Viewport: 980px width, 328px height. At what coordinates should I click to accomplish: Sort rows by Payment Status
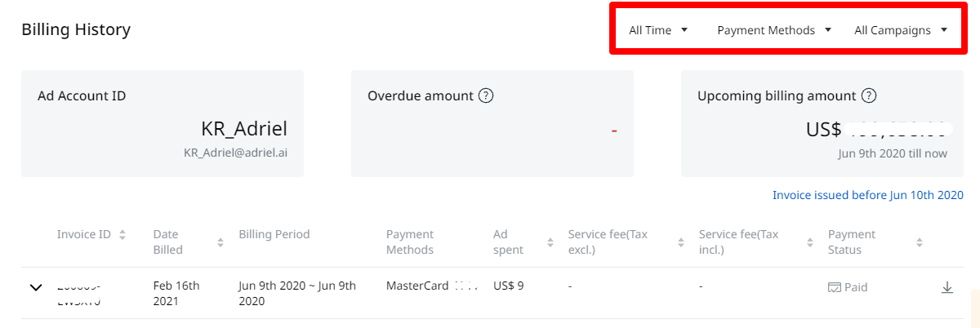[919, 242]
